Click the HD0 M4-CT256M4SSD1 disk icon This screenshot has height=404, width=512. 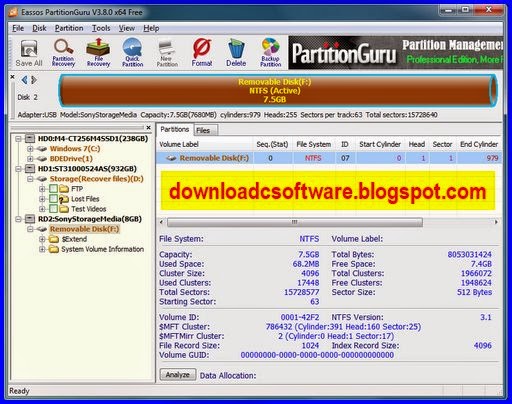[x=30, y=139]
